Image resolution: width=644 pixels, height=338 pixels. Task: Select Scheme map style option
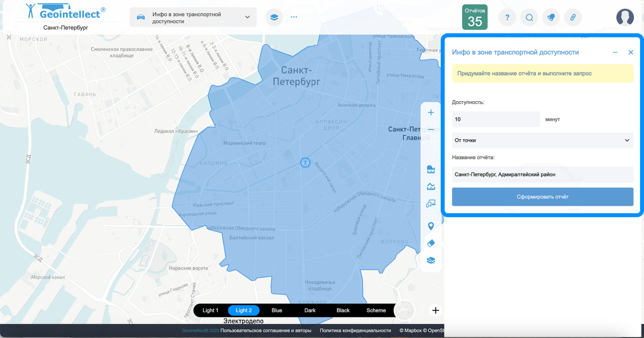pyautogui.click(x=376, y=310)
